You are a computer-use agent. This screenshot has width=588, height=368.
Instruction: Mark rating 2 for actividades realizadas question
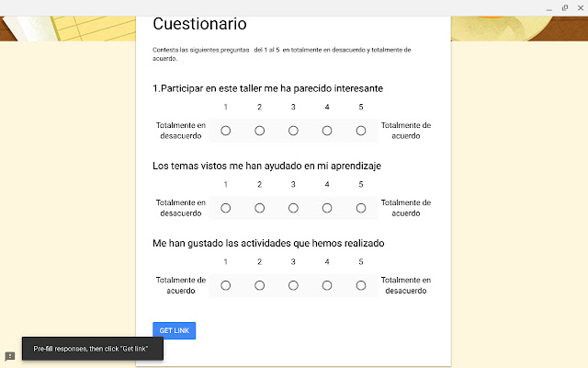coord(259,285)
